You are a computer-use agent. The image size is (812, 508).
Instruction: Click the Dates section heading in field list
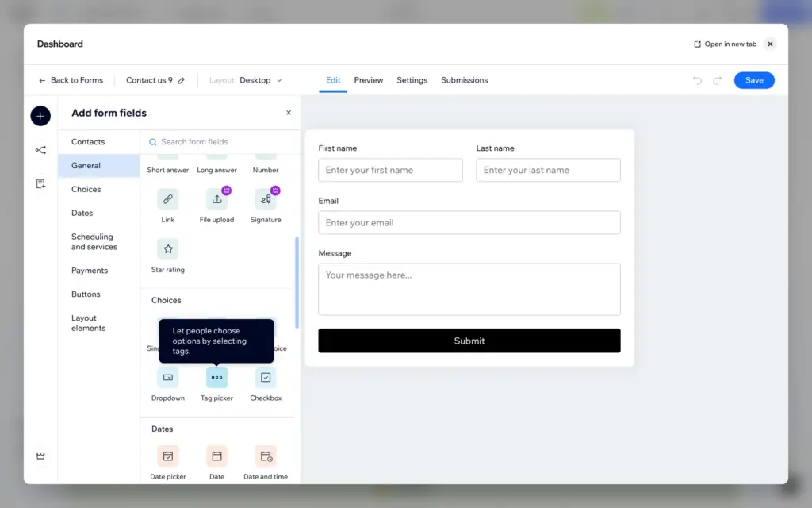[162, 429]
